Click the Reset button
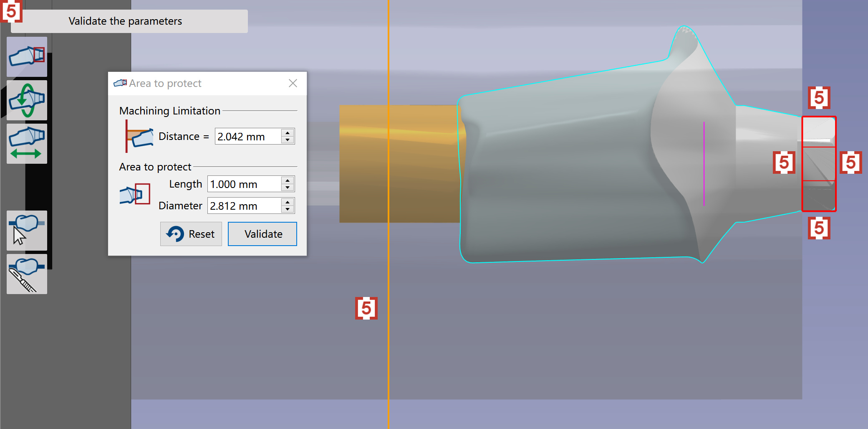868x429 pixels. coord(191,234)
